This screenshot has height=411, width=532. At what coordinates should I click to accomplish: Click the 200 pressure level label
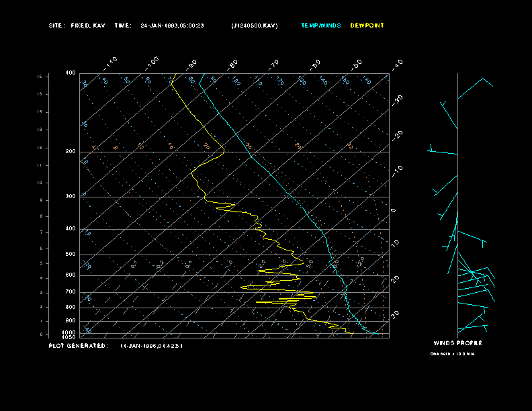click(71, 152)
